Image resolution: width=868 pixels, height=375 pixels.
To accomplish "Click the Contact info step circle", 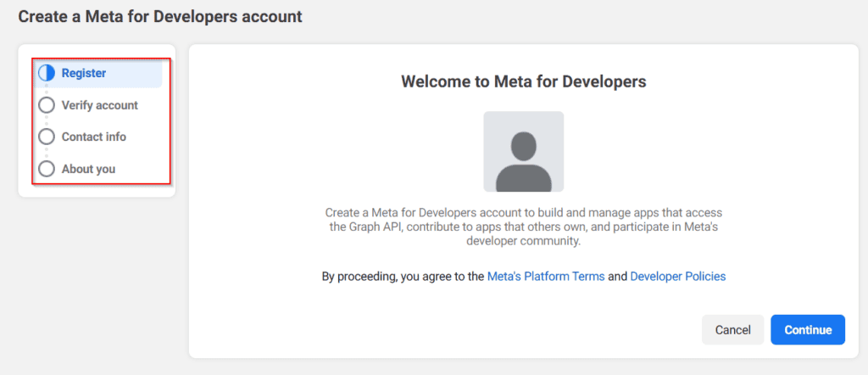I will tap(47, 137).
